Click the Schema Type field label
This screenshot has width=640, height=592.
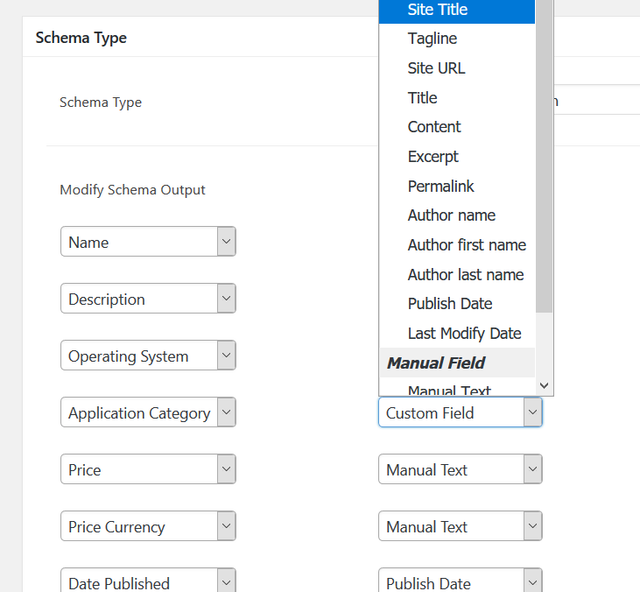(x=101, y=102)
